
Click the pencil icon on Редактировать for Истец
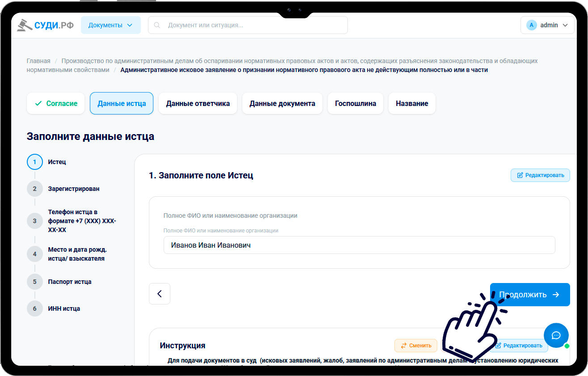coord(520,175)
